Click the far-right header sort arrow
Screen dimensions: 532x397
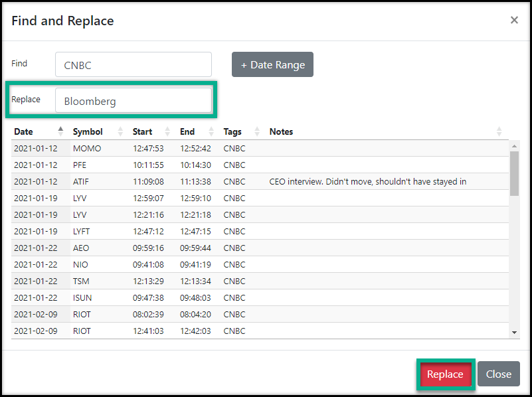tap(499, 131)
